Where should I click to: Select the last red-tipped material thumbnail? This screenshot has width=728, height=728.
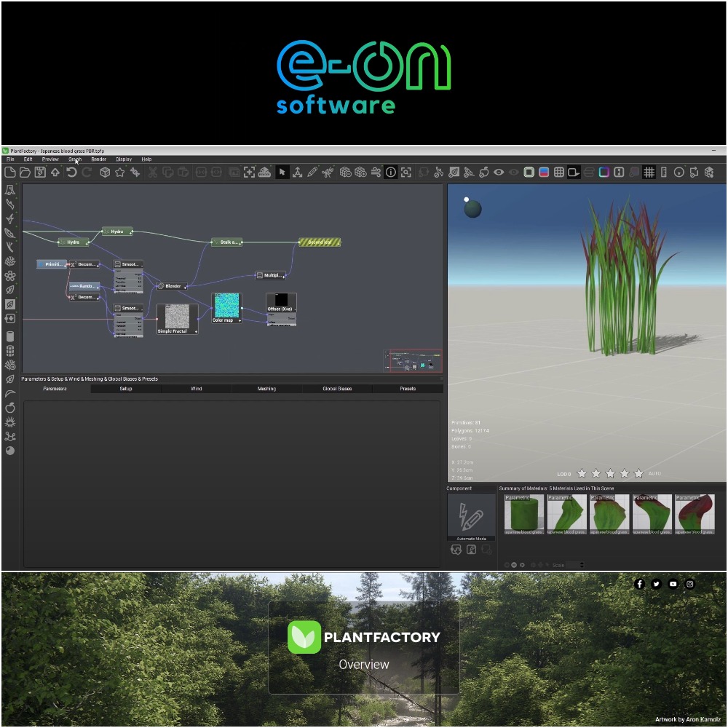pos(695,515)
